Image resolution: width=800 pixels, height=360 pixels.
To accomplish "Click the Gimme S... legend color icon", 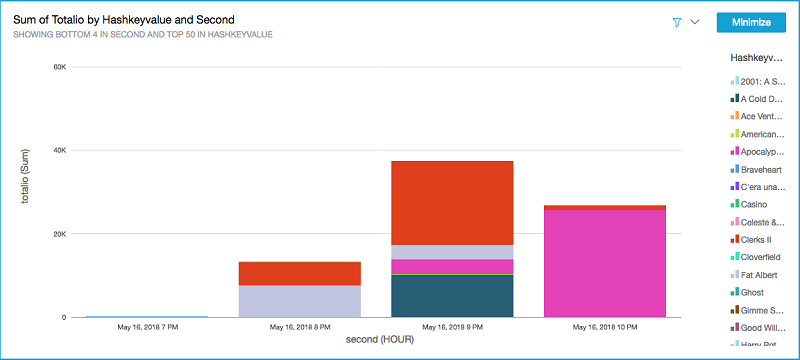I will [x=735, y=310].
